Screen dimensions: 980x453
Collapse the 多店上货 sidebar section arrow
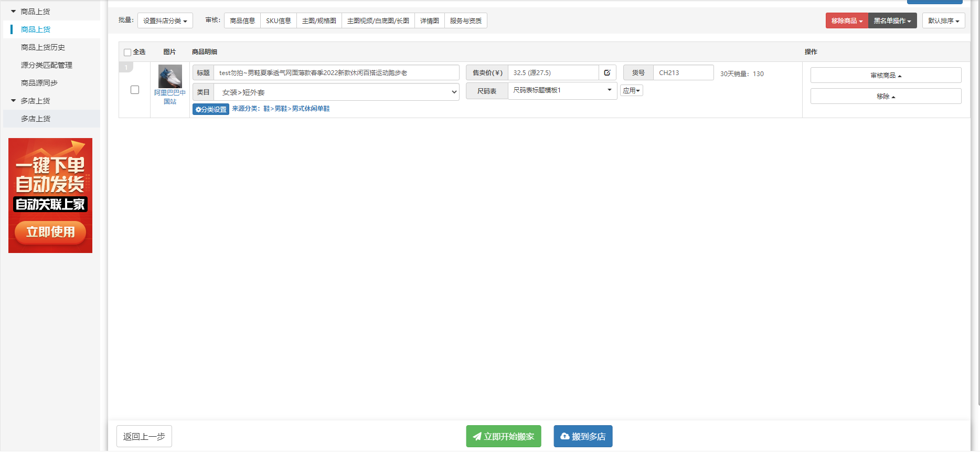tap(13, 101)
